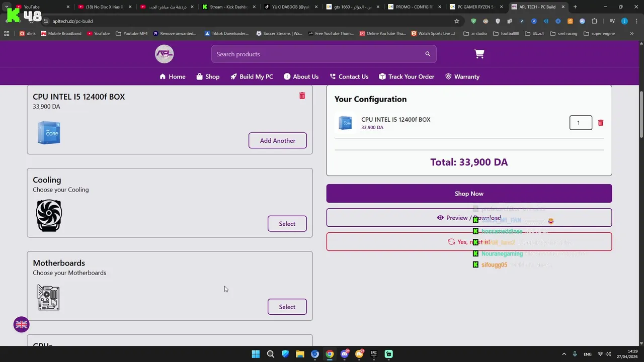
Task: Click Preview / Download button
Action: (x=469, y=218)
